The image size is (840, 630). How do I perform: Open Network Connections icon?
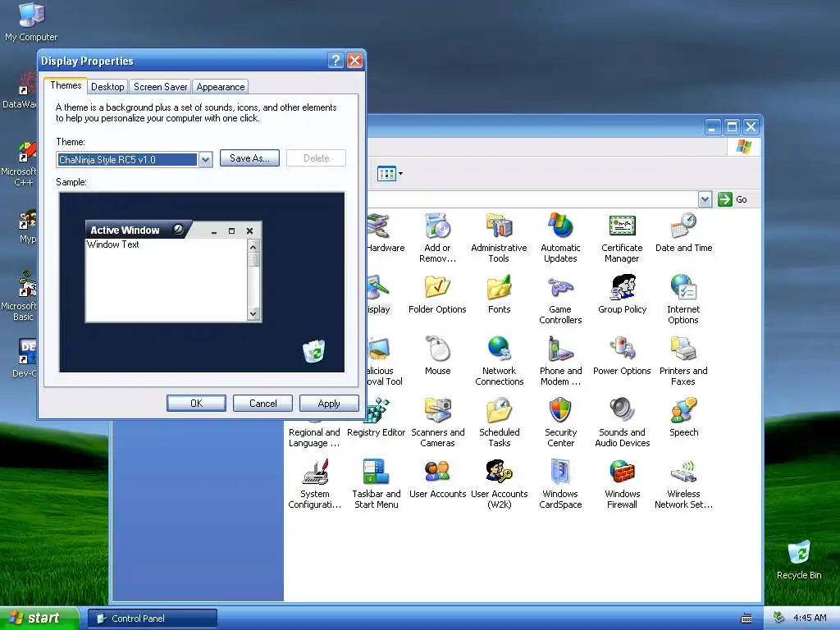(499, 349)
